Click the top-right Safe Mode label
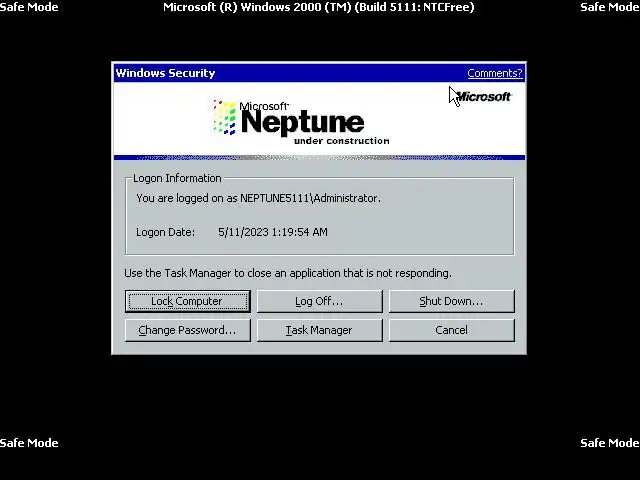 click(610, 7)
